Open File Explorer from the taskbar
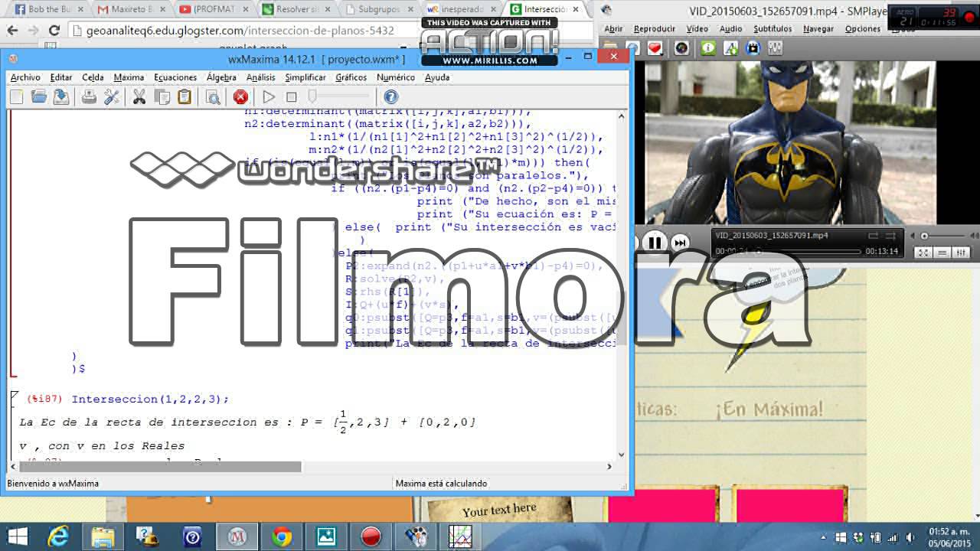 [103, 536]
